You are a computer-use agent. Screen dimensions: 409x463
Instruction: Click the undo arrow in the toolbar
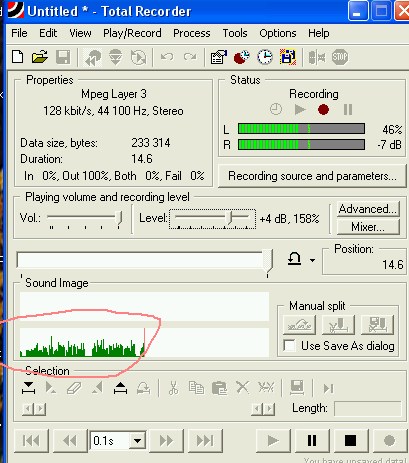pos(167,57)
